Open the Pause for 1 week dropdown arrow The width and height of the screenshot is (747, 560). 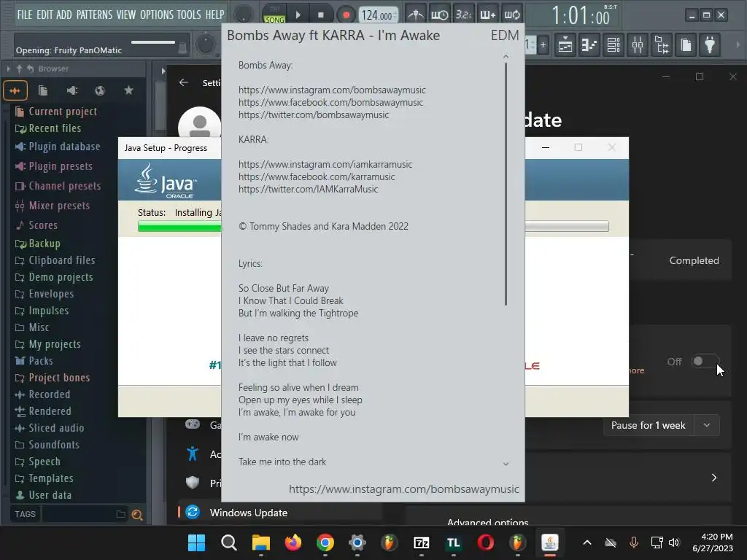pos(707,425)
